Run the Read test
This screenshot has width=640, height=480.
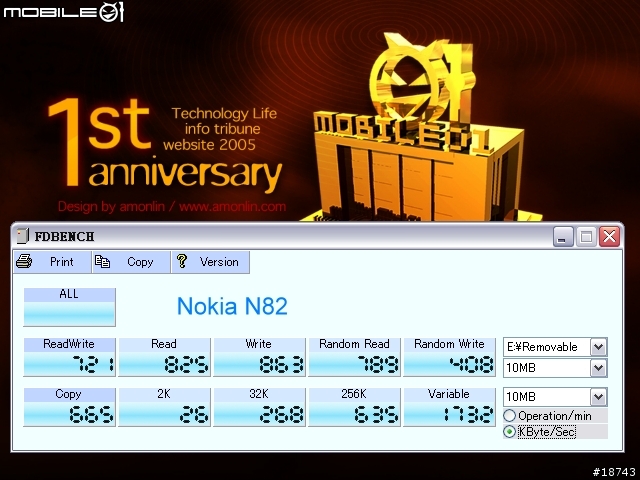pyautogui.click(x=164, y=357)
